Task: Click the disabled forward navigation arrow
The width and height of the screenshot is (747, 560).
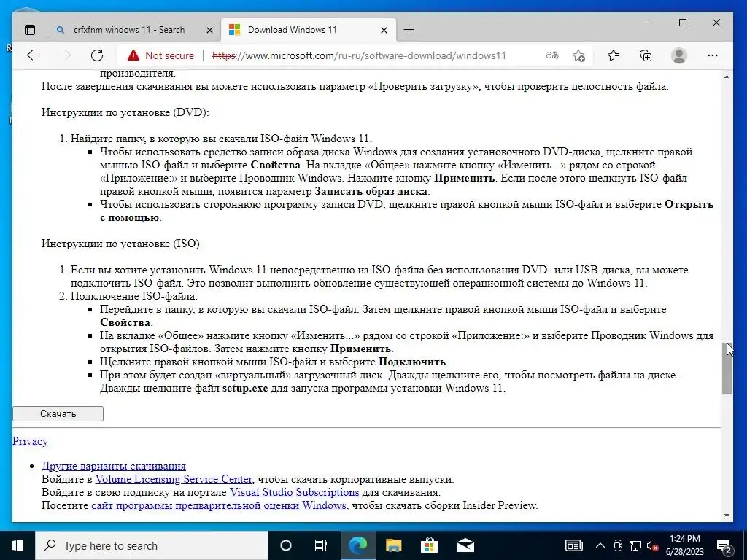Action: (65, 55)
